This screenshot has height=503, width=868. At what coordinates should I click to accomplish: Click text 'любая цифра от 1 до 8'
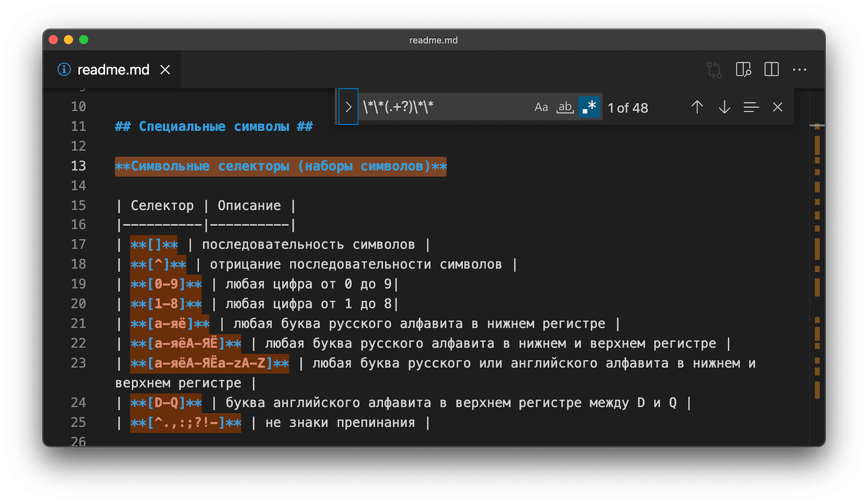(309, 304)
